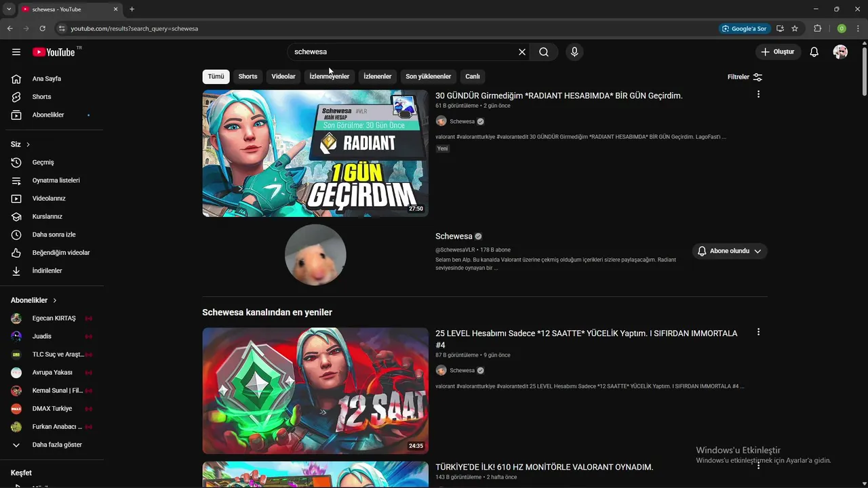Open DMAX Turkiye subscription channel
Screen dimensions: 868x488
click(52, 409)
